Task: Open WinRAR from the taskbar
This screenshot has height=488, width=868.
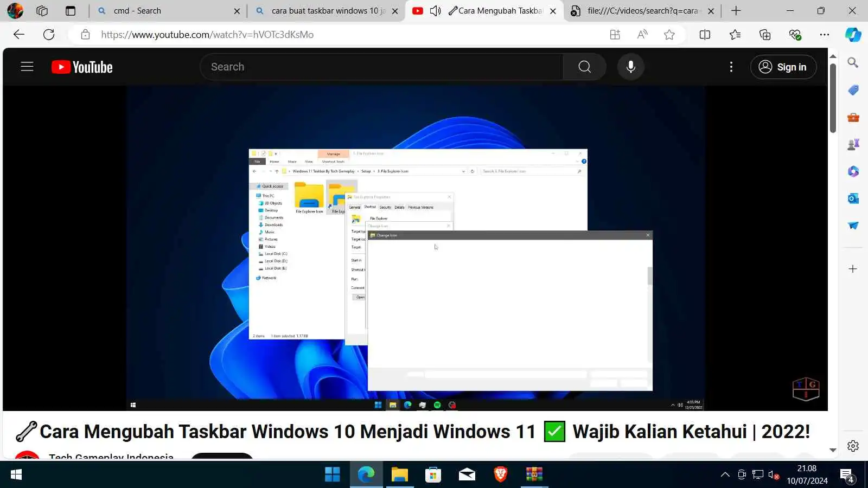Action: point(534,475)
